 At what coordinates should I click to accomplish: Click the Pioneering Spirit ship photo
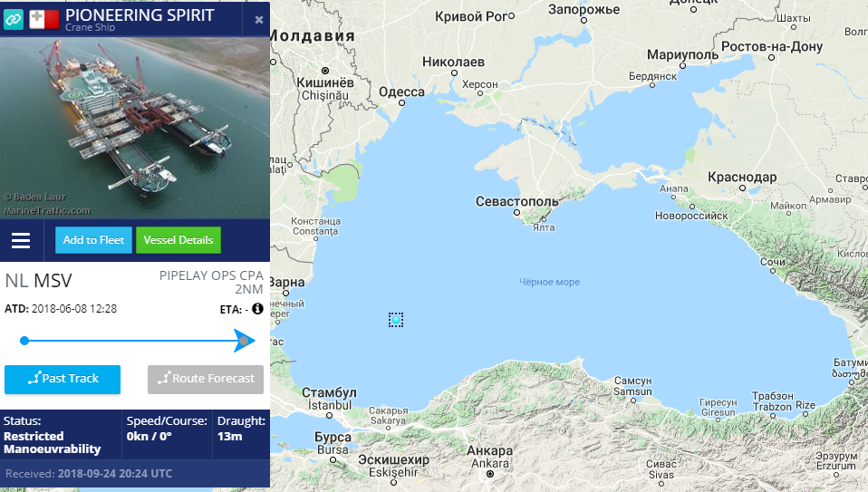pos(135,127)
